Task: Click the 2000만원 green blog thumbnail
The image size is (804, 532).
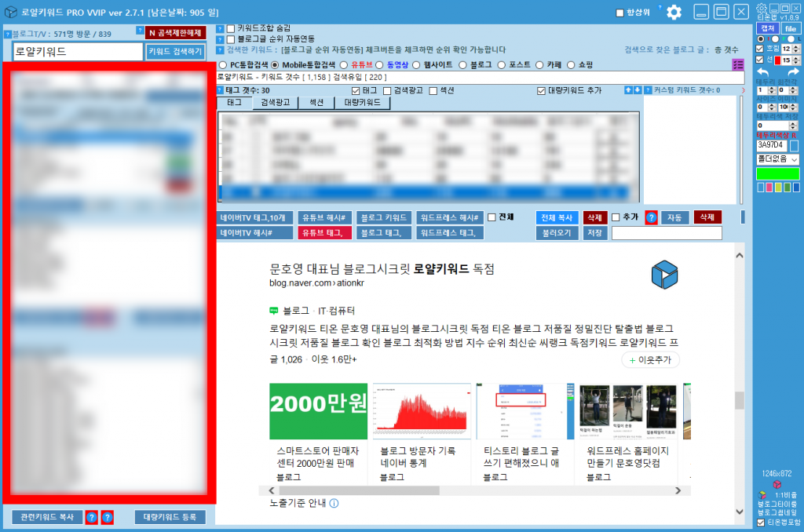Action: tap(319, 411)
